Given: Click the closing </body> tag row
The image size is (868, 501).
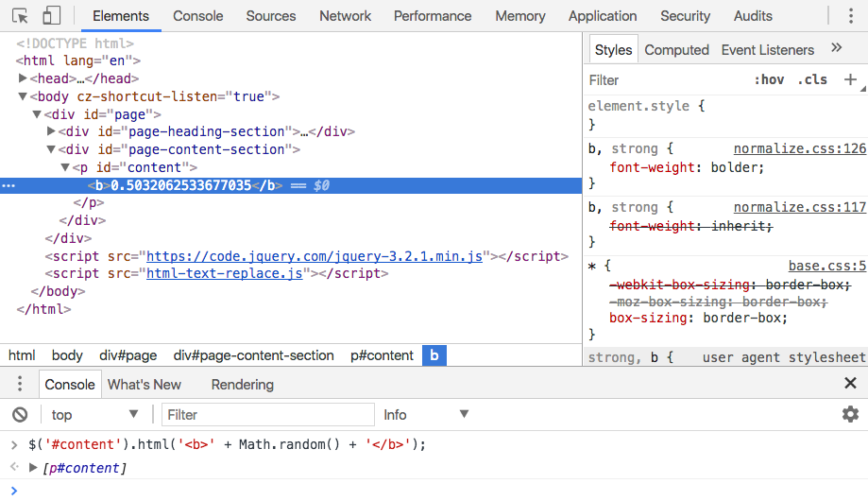Looking at the screenshot, I should (x=58, y=291).
